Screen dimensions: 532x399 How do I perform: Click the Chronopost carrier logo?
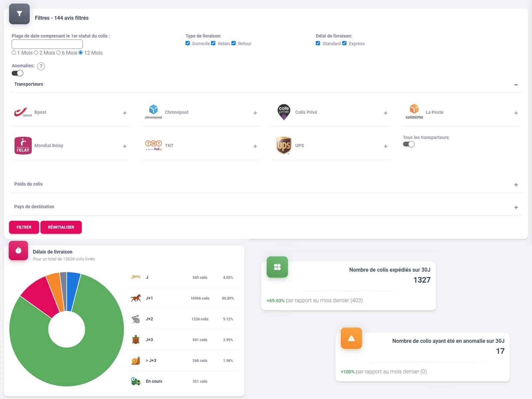153,112
